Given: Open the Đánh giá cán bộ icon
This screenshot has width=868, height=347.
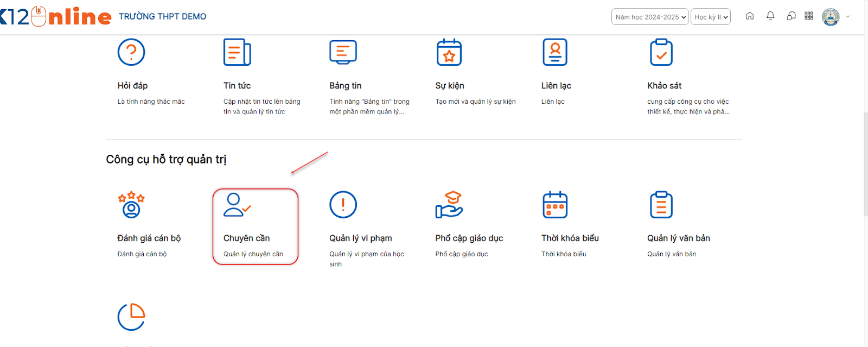Looking at the screenshot, I should pos(131,205).
